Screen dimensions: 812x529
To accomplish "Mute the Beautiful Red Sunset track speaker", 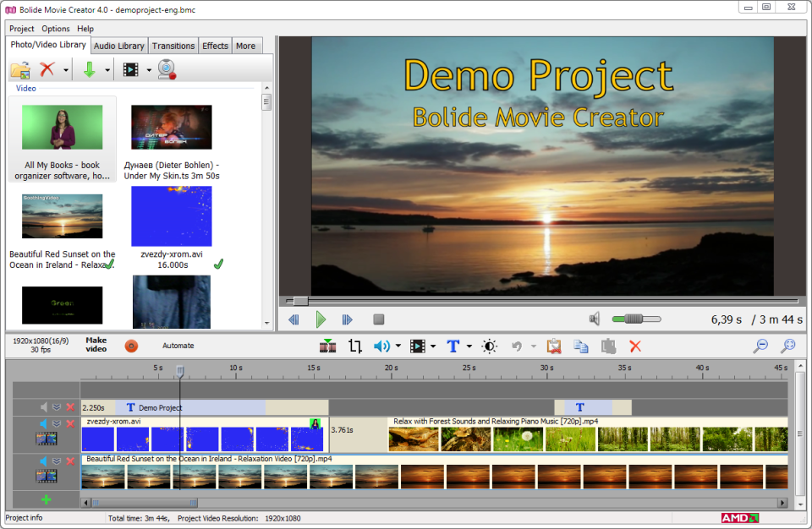I will pyautogui.click(x=43, y=461).
